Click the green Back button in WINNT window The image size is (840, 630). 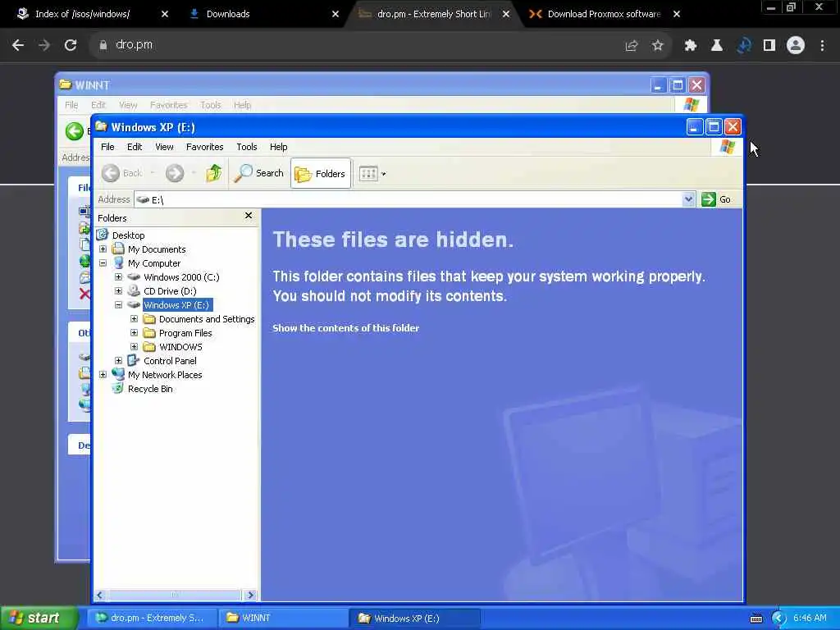75,131
